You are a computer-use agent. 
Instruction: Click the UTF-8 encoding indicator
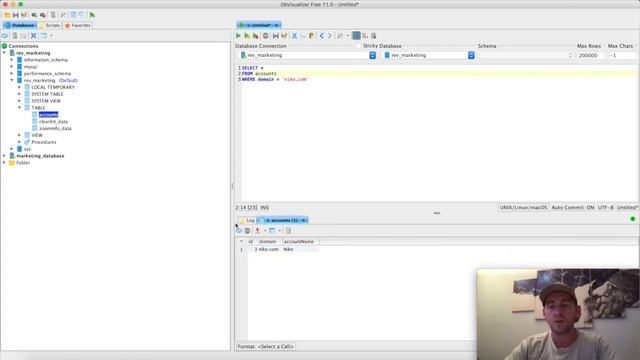605,208
